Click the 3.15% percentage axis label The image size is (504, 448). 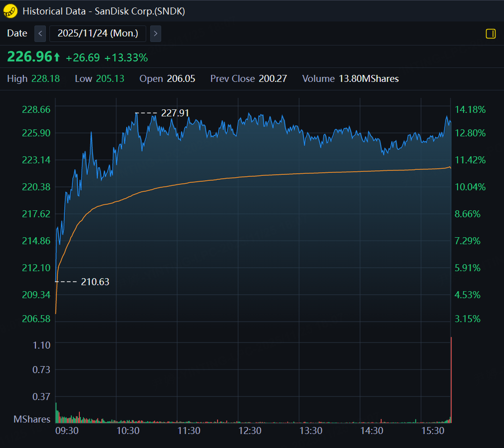[468, 319]
